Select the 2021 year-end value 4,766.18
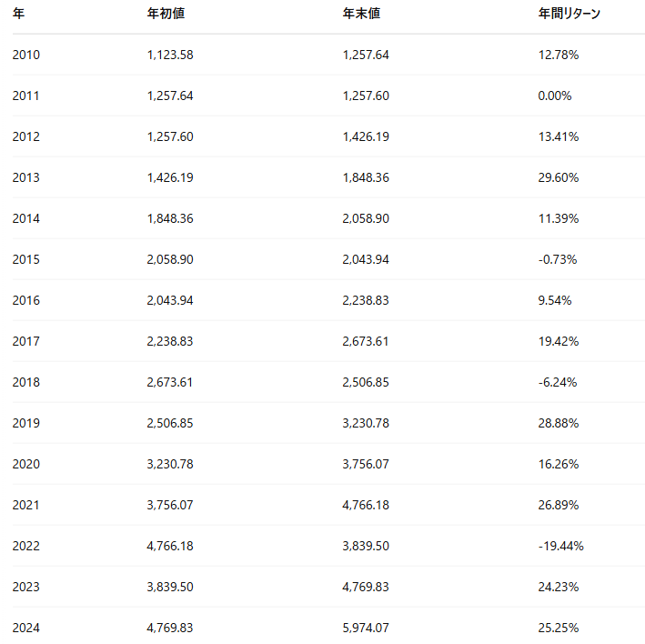Viewport: 645px width, 644px height. pos(366,505)
